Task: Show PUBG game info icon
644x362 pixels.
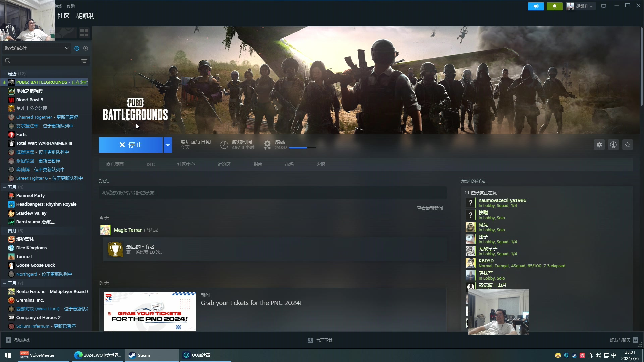Action: 613,145
